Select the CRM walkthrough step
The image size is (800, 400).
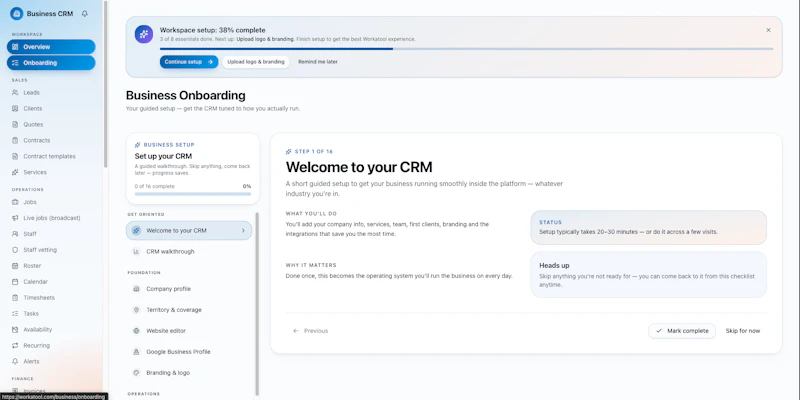[189, 252]
